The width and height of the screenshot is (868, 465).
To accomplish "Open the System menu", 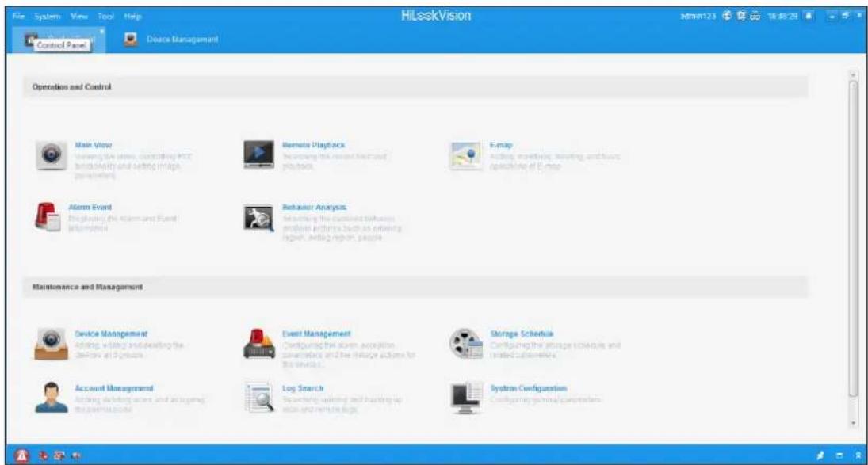I will 47,16.
